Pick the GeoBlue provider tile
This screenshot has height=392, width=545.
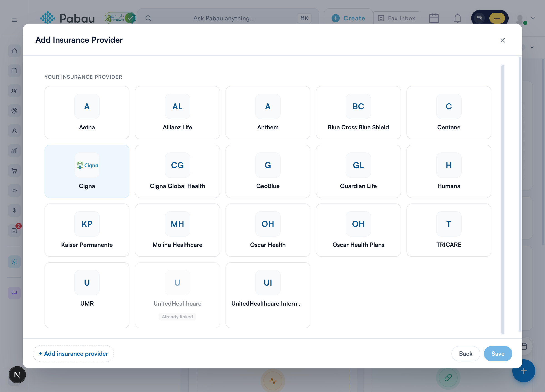tap(268, 171)
